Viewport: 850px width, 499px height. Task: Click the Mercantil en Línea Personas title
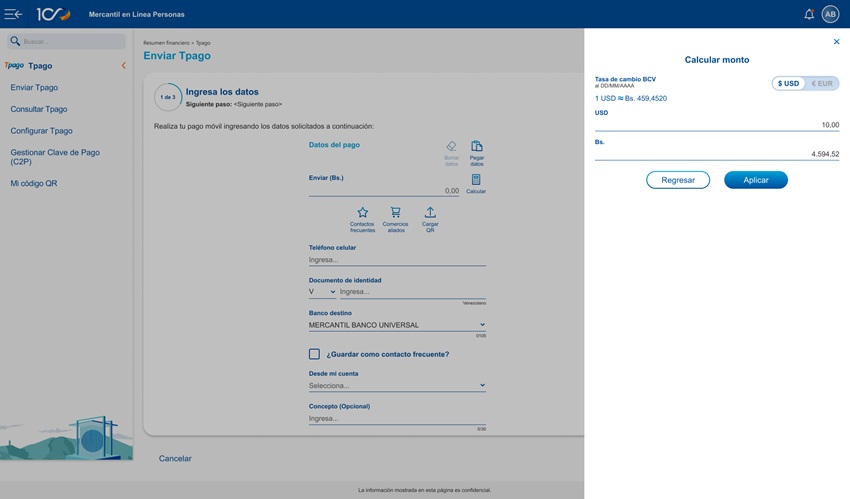[137, 14]
